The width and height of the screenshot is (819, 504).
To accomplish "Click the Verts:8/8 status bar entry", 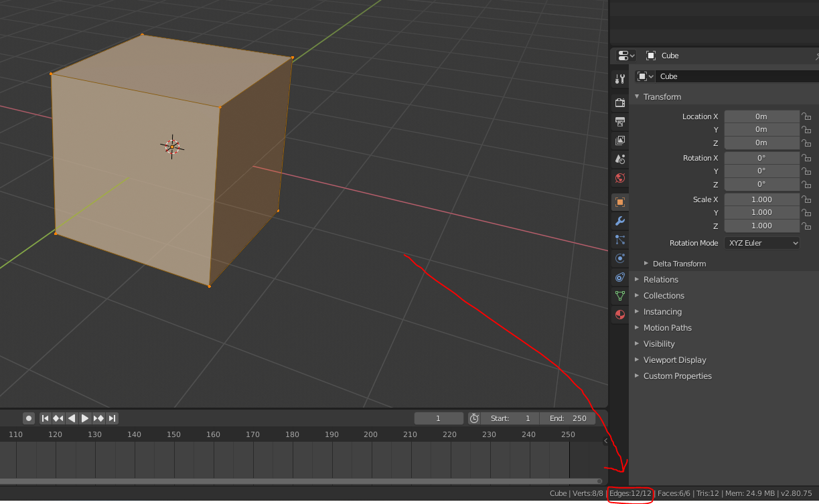I will pyautogui.click(x=588, y=493).
